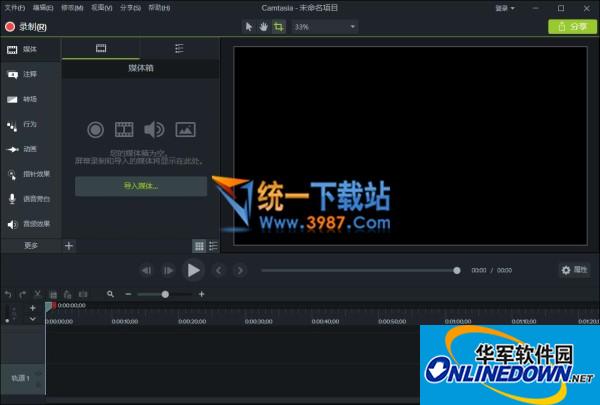Open the 音频效果 audio effects panel

(29, 224)
